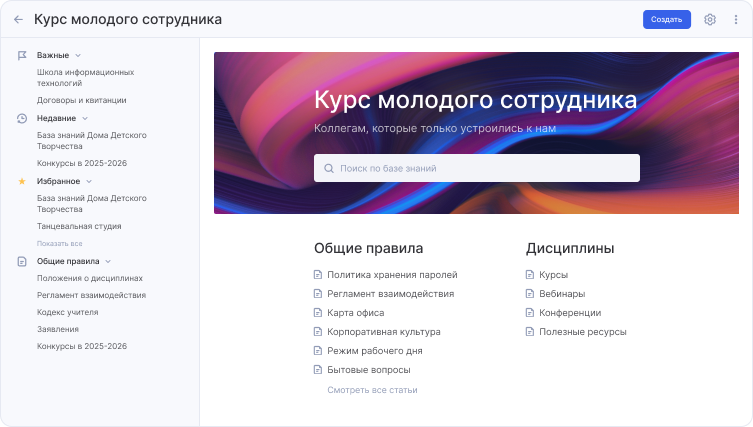Open Политика хранения паролей article
Viewport: 753px width, 427px height.
[x=392, y=275]
